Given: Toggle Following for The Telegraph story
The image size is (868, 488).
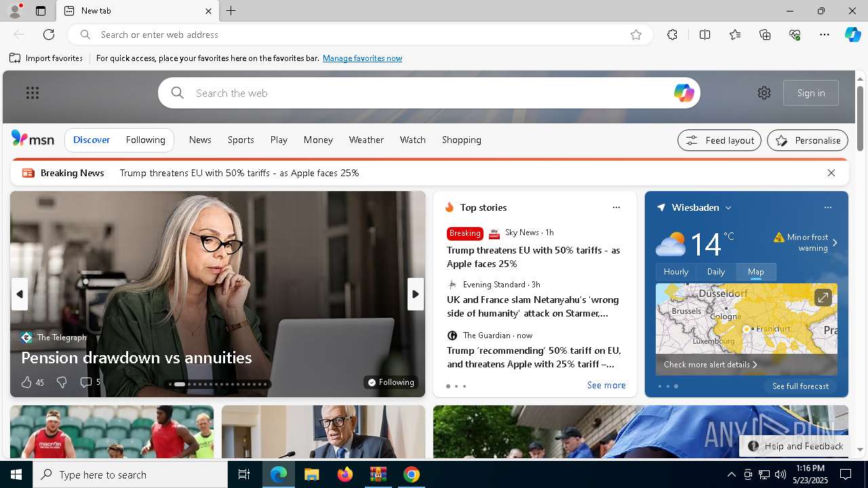Looking at the screenshot, I should coord(391,382).
